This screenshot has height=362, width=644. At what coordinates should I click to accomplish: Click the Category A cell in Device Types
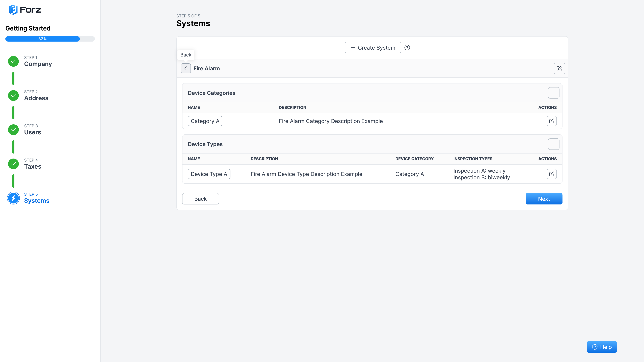410,174
